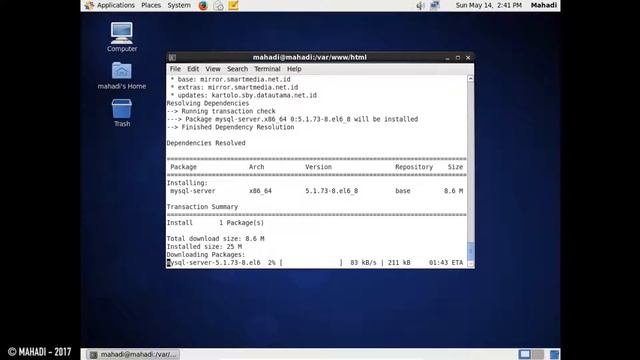Image resolution: width=640 pixels, height=360 pixels.
Task: Close the terminal window
Action: tap(468, 58)
